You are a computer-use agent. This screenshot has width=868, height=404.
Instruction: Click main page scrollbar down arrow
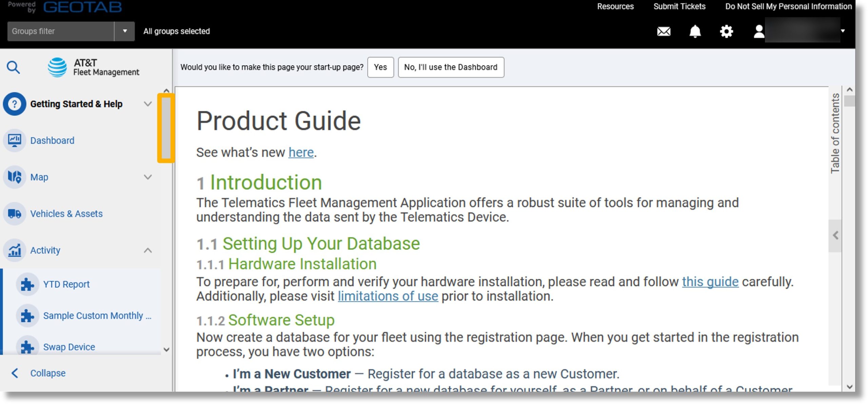(x=849, y=387)
